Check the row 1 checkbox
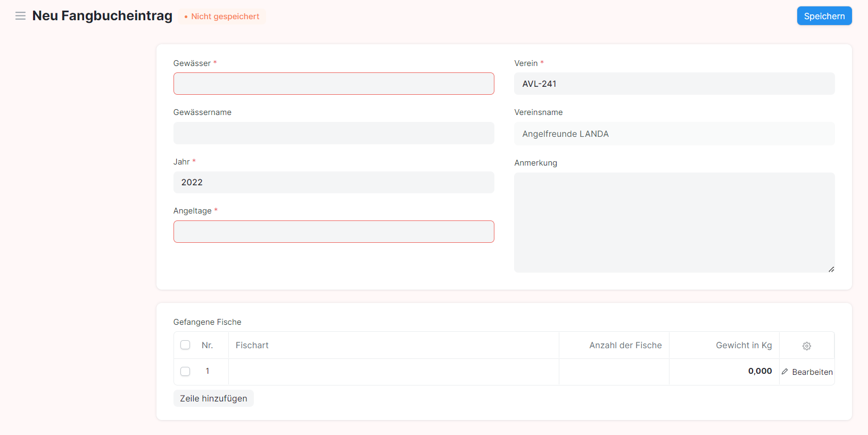Viewport: 868px width, 435px height. click(185, 371)
